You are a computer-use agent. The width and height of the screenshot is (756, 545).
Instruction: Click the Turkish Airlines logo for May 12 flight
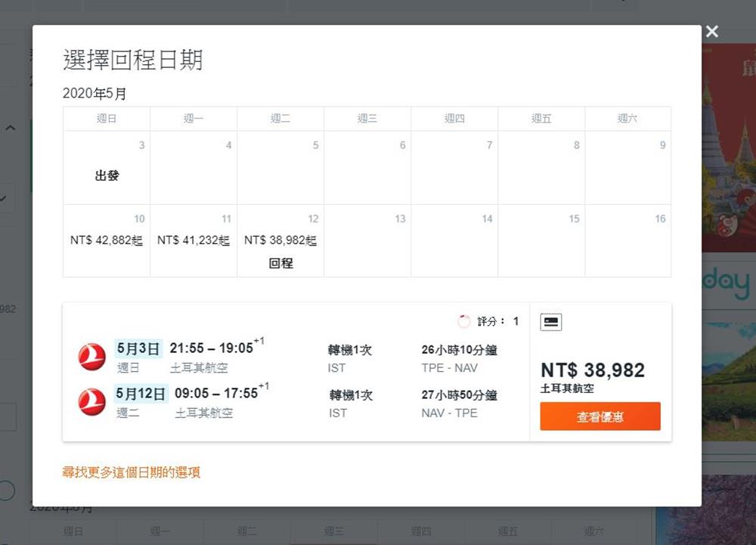pyautogui.click(x=92, y=402)
